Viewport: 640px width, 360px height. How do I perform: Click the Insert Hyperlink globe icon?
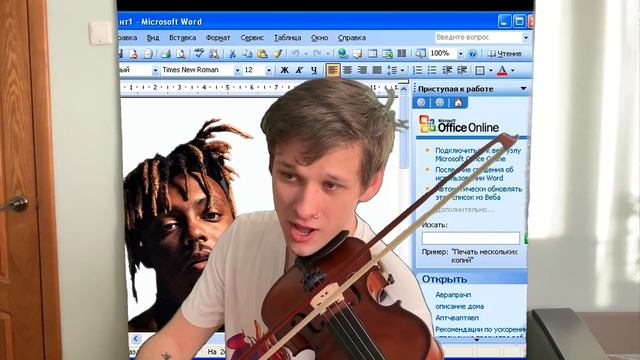343,53
